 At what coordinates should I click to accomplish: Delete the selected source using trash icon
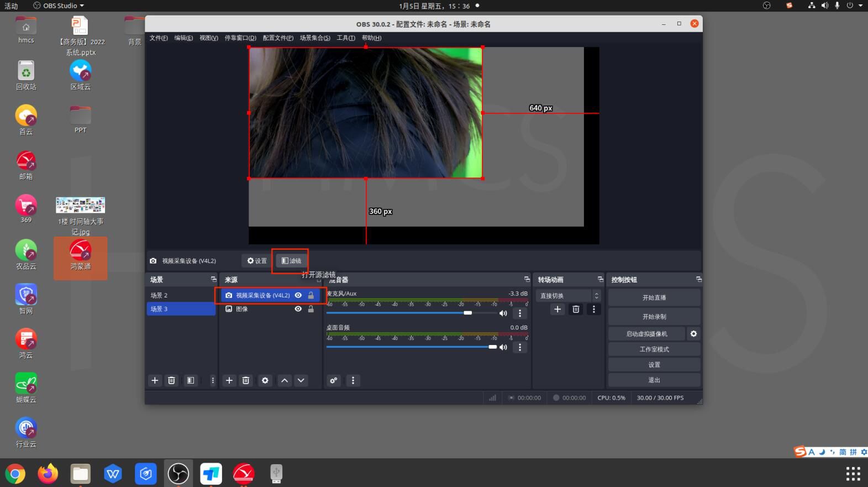coord(246,380)
